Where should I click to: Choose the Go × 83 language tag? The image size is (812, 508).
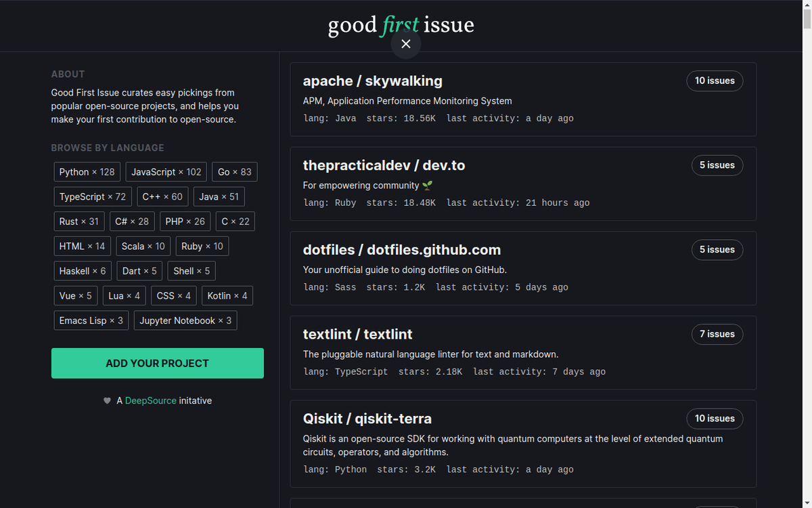tap(235, 172)
